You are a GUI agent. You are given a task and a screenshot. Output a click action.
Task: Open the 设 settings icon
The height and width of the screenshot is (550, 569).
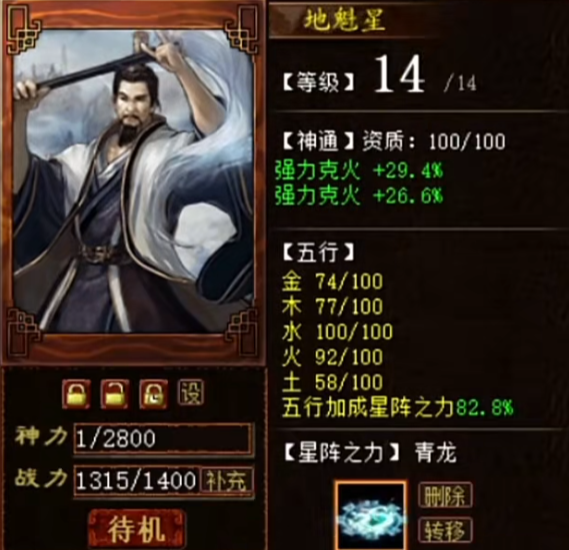pos(191,392)
